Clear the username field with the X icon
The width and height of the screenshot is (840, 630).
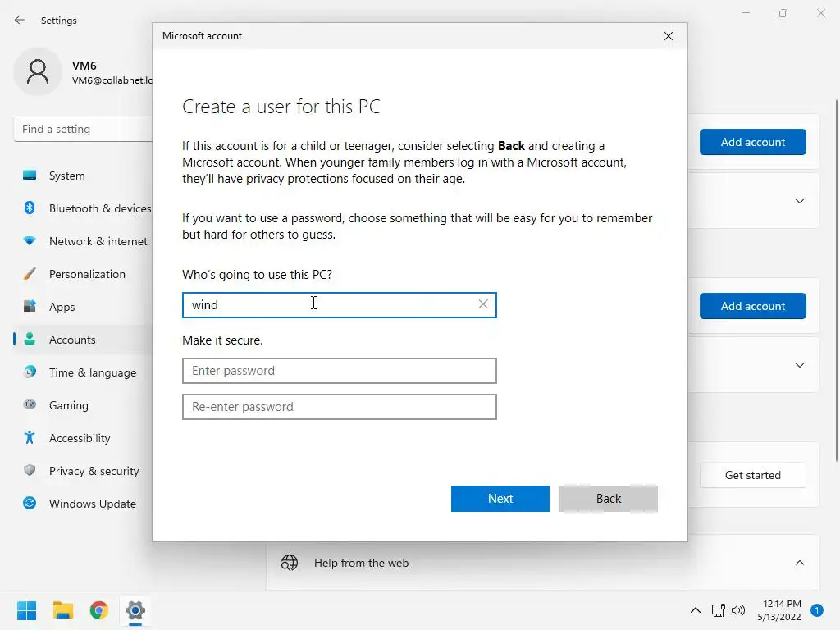(x=483, y=304)
